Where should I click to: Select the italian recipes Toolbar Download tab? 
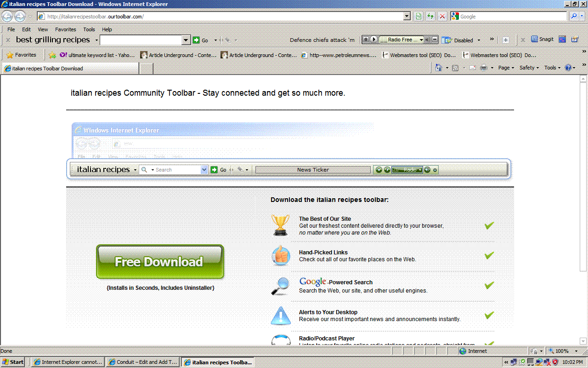pyautogui.click(x=70, y=69)
